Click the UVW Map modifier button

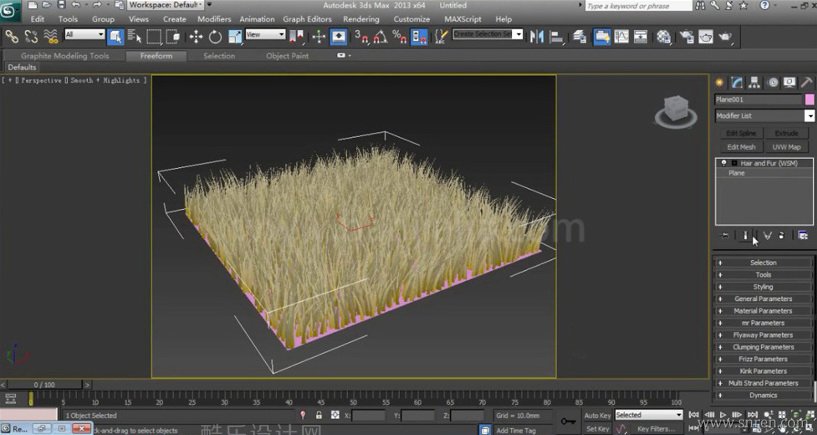tap(787, 147)
